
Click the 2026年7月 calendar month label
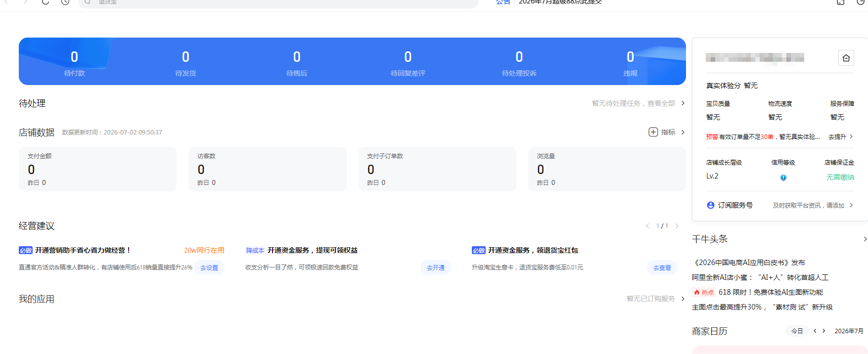click(849, 331)
